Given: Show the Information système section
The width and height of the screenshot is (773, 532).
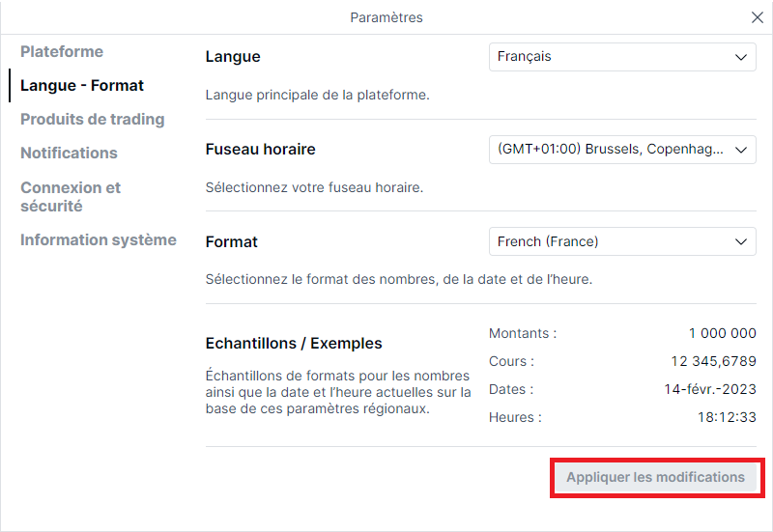Looking at the screenshot, I should 99,239.
